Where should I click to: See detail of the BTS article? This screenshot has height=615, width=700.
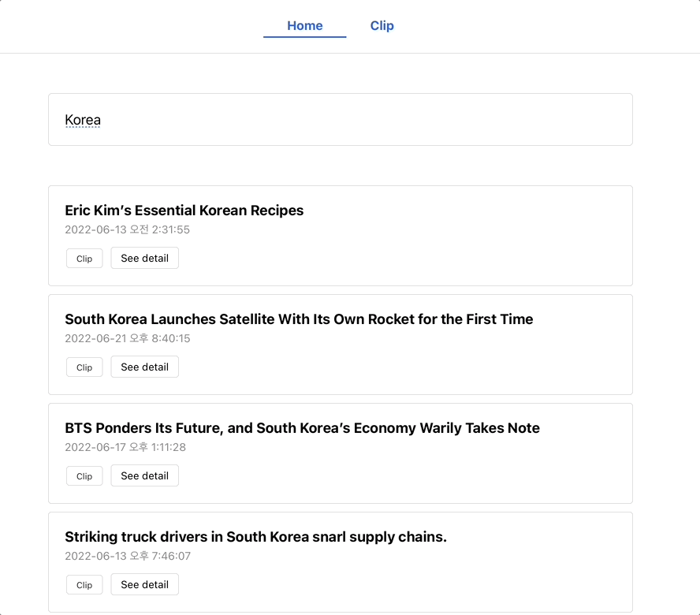coord(144,475)
